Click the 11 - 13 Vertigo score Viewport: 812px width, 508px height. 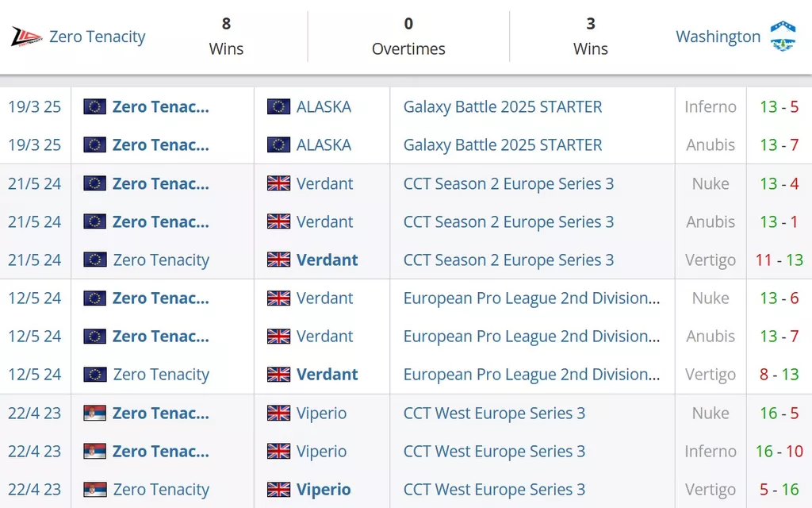tap(779, 260)
